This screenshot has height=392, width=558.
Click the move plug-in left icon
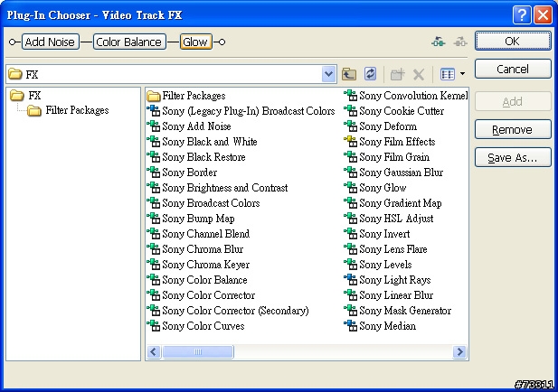pos(439,42)
